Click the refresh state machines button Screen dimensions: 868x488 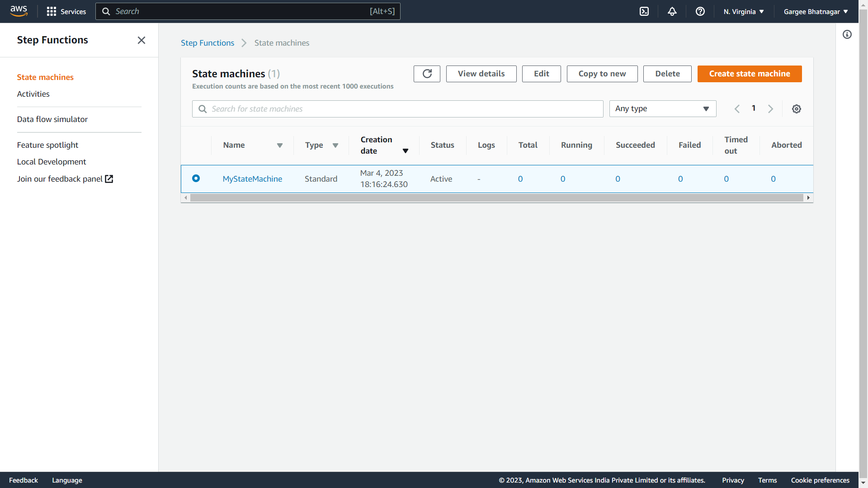427,74
